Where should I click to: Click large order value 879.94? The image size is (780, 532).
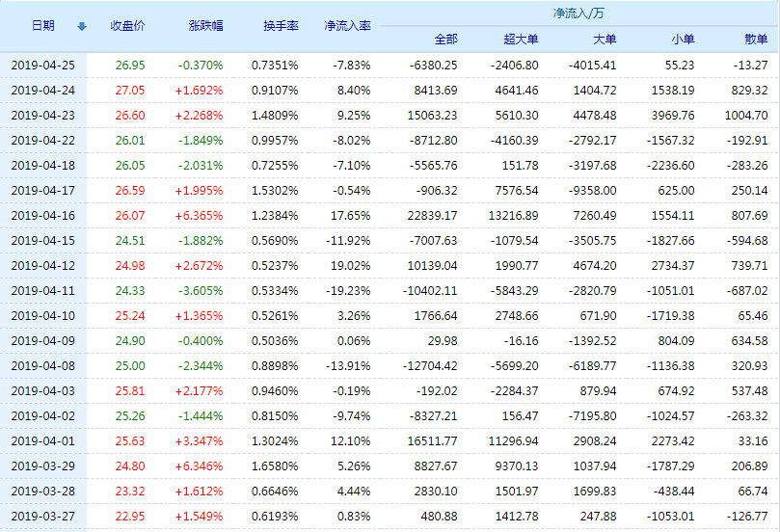tap(598, 390)
